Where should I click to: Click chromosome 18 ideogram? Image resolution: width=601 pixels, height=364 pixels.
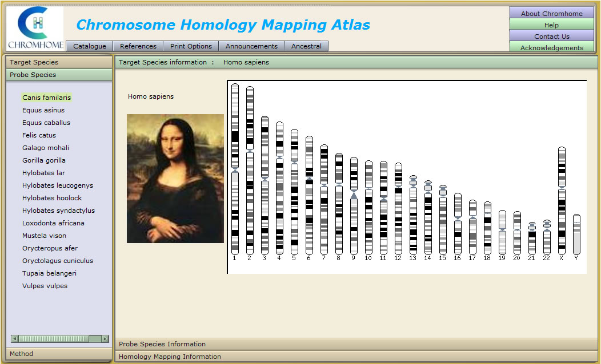click(487, 228)
